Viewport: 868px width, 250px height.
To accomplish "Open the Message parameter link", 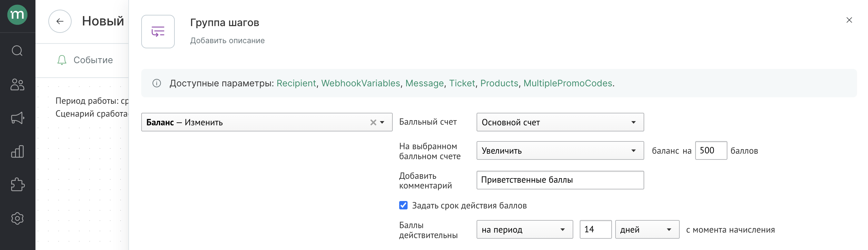I will tap(425, 83).
